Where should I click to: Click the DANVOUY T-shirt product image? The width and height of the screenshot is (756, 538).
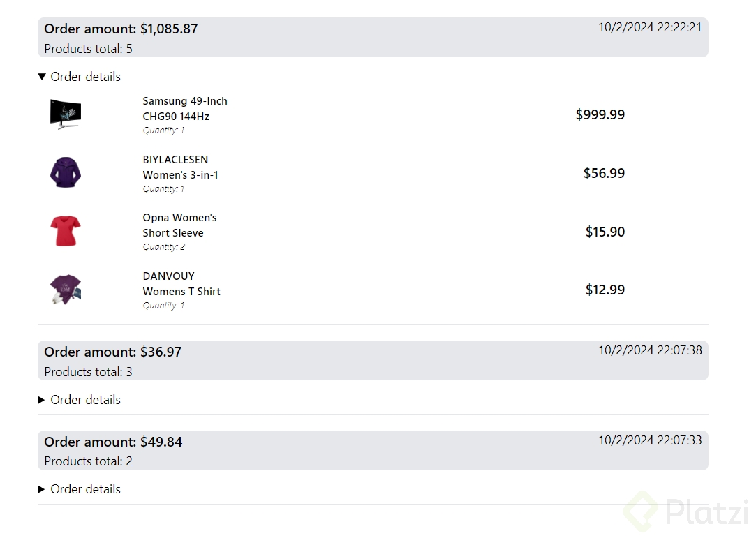pyautogui.click(x=66, y=290)
